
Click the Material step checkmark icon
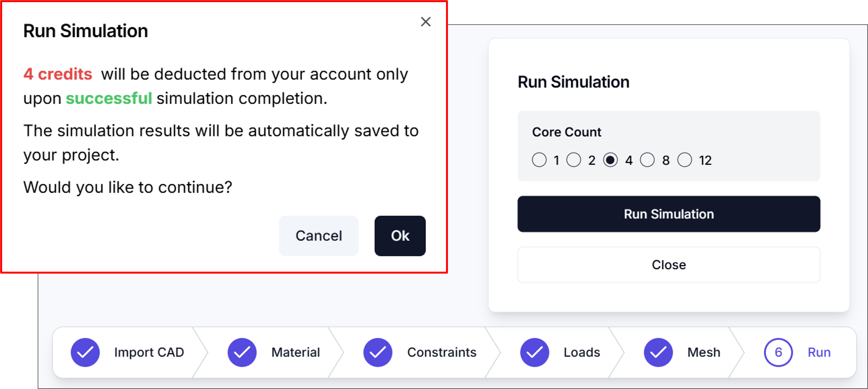(242, 352)
